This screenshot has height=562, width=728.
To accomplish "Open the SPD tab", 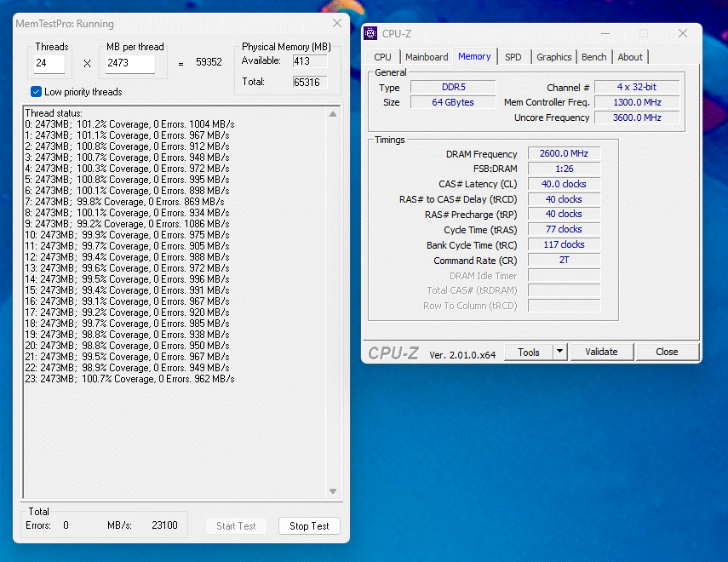I will (513, 57).
